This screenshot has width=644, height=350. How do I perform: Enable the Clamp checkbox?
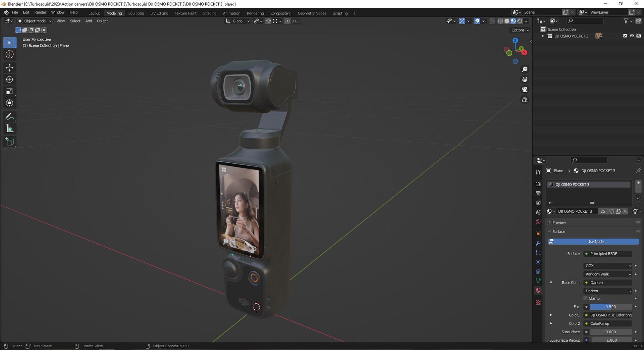(586, 298)
